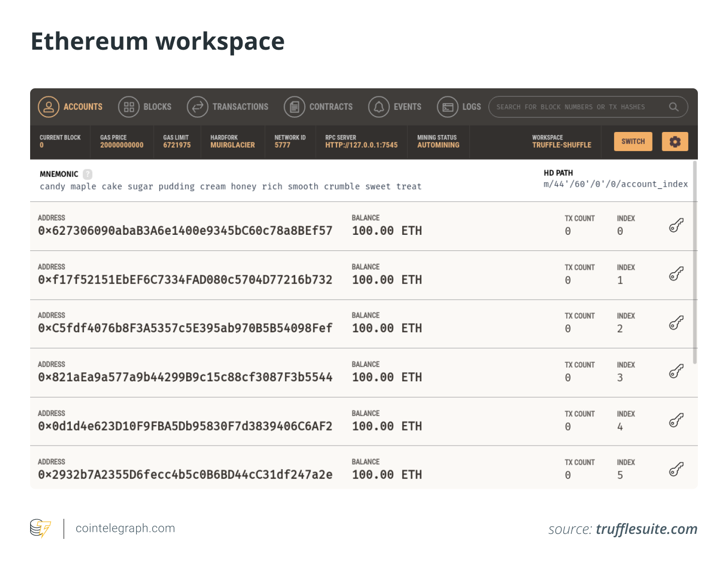Open the MNEMONIC help question mark
This screenshot has width=728, height=569.
(88, 174)
